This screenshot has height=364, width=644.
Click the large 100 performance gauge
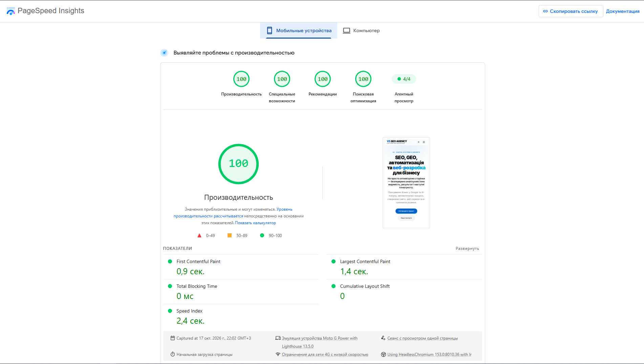(238, 164)
